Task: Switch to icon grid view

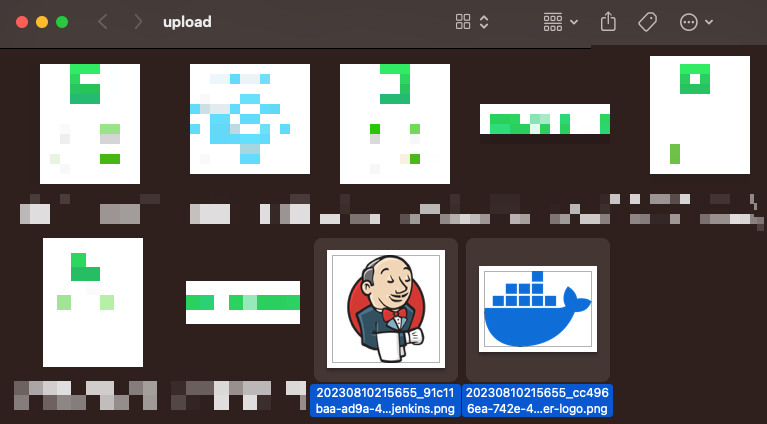Action: coord(463,22)
